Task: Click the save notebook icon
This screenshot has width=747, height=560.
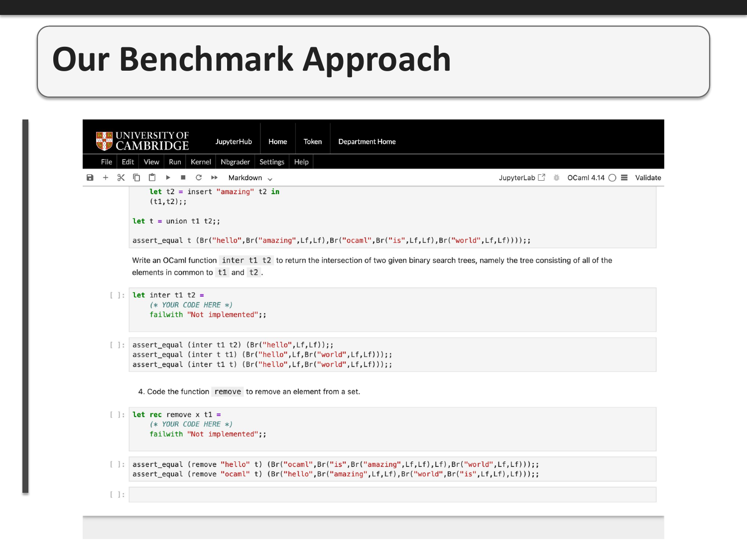Action: point(90,178)
